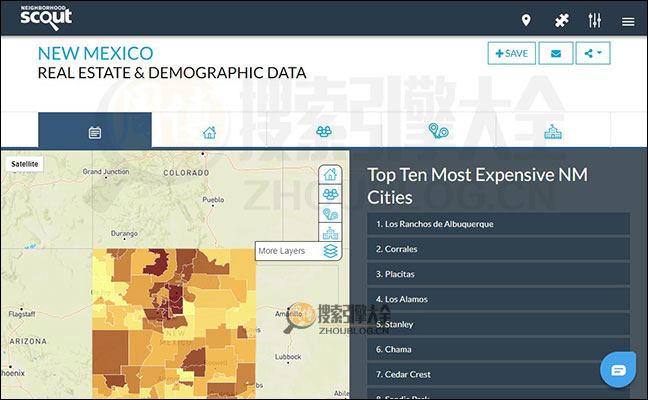Switch to the real estate house tab
This screenshot has width=648, height=400.
click(209, 132)
